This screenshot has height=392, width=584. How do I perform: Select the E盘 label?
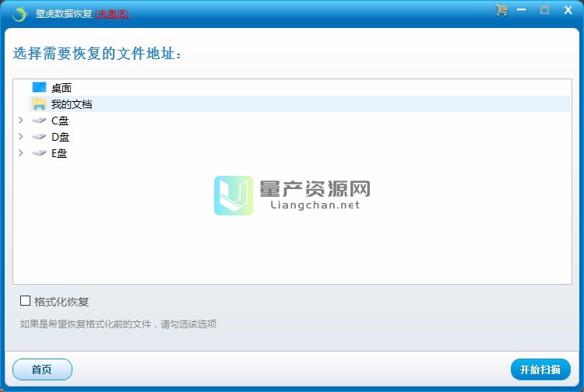click(x=59, y=153)
